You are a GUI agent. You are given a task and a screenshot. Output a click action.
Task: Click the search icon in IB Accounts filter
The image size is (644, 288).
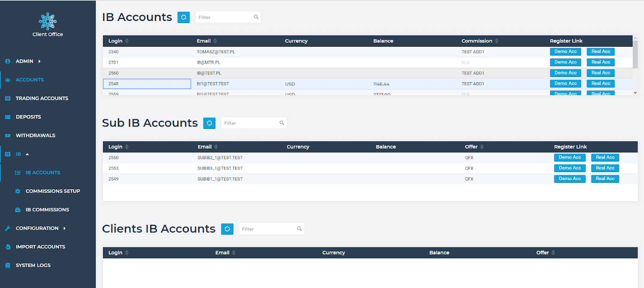(x=256, y=17)
